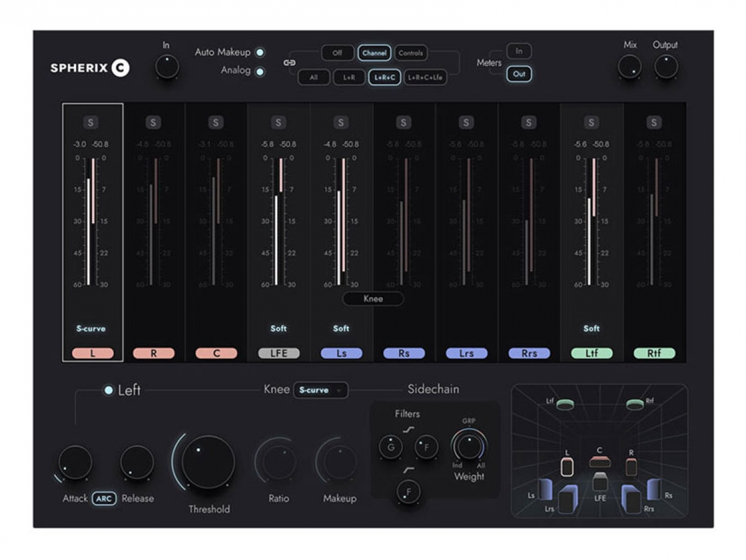This screenshot has width=746, height=560.
Task: Select the Ltf speaker in the room view
Action: pos(564,405)
